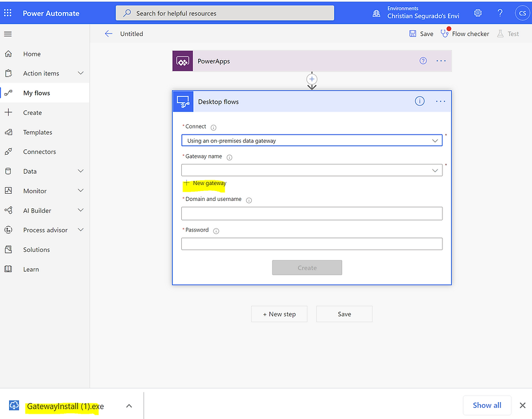Click the Templates icon in sidebar
532x419 pixels.
[x=9, y=132]
